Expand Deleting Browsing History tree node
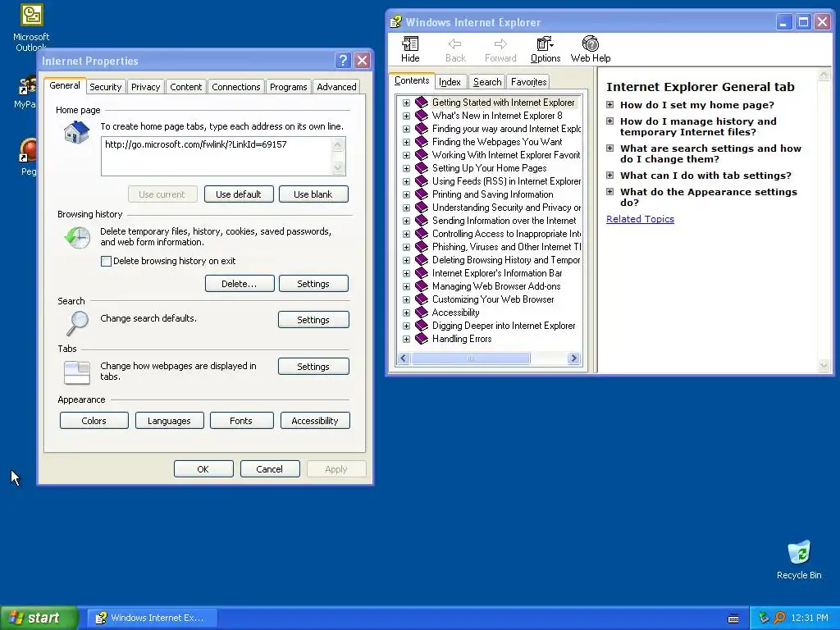 tap(406, 260)
